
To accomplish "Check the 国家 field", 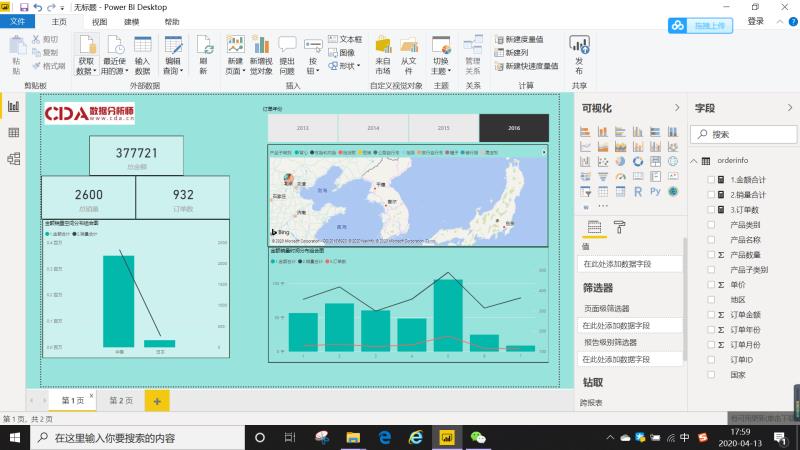I will pyautogui.click(x=711, y=374).
